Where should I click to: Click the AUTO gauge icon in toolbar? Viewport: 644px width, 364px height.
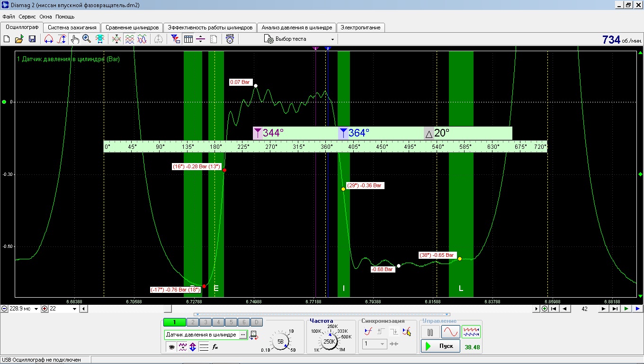click(230, 39)
